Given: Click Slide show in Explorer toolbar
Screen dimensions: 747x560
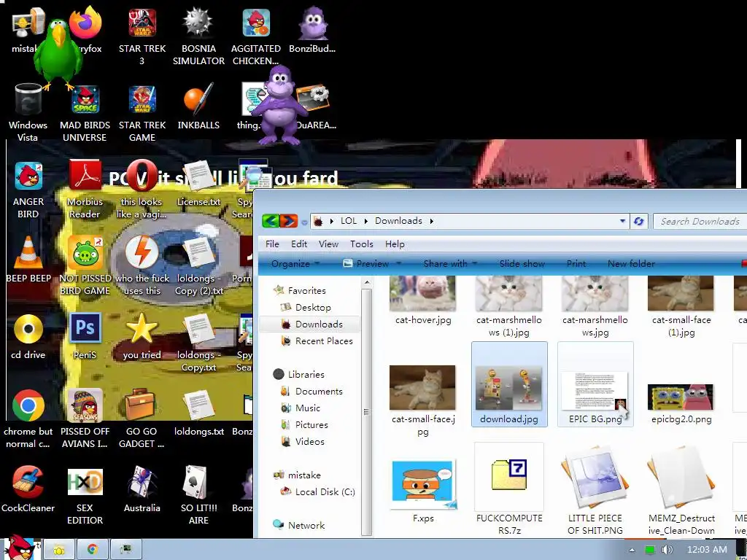Looking at the screenshot, I should pos(522,263).
